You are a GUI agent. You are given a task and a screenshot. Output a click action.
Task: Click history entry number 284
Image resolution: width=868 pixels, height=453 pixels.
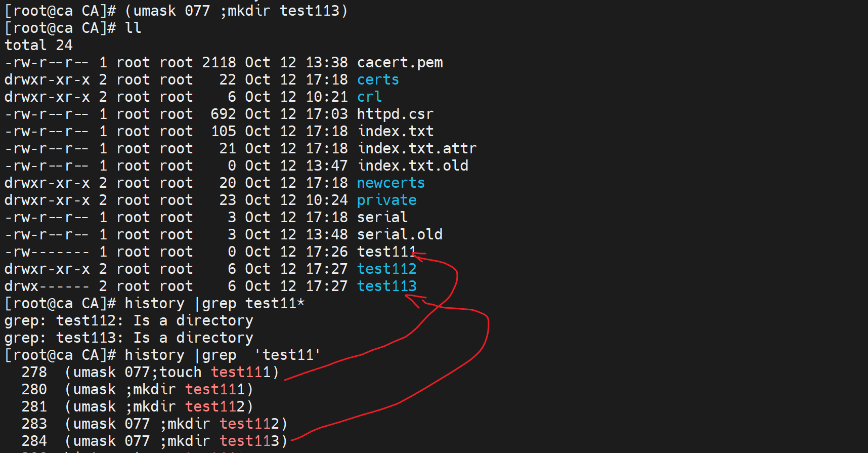click(x=34, y=441)
